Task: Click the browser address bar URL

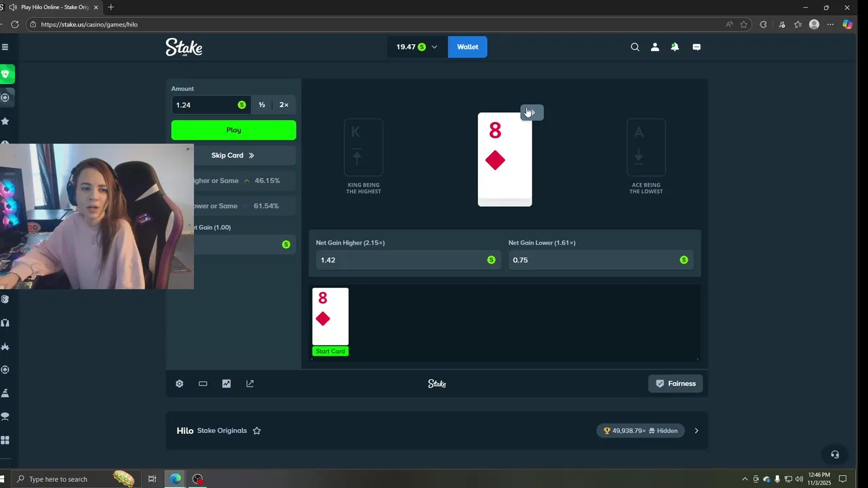Action: (x=89, y=24)
